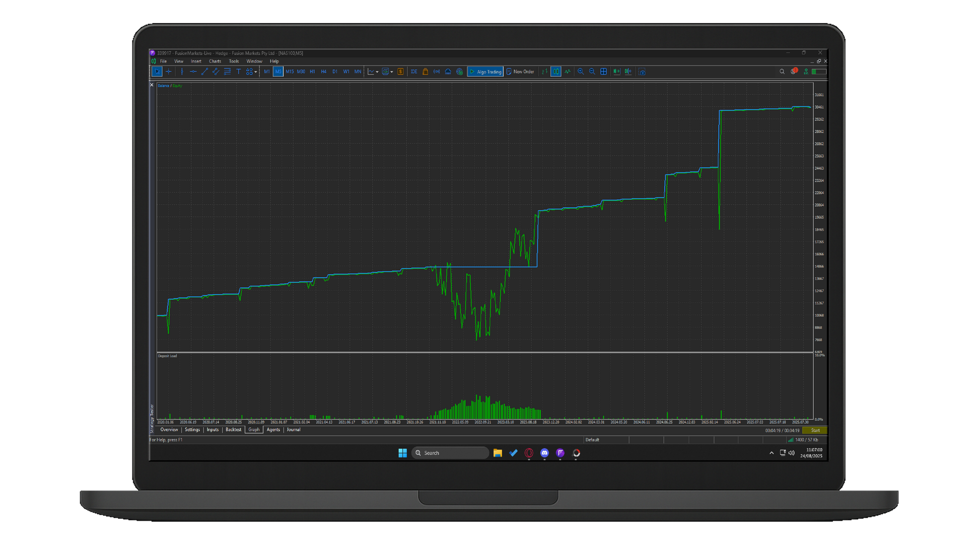Switch to the Settings tab
The height and width of the screenshot is (551, 980).
[192, 430]
